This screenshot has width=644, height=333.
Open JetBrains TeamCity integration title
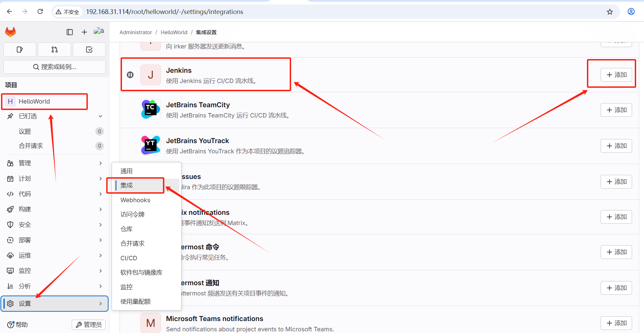(198, 105)
